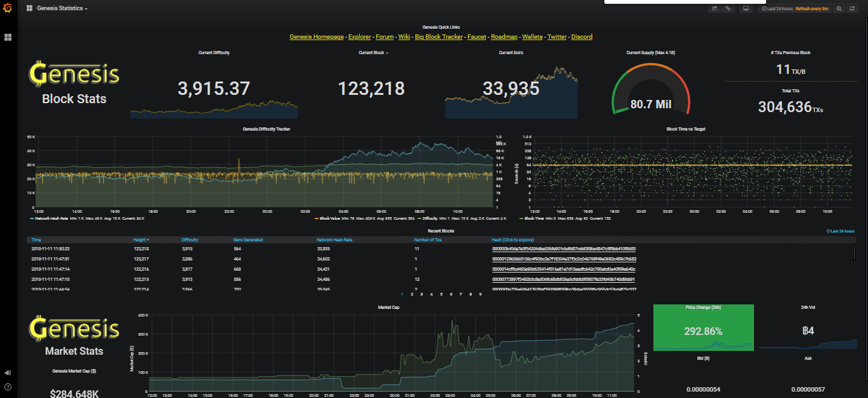The height and width of the screenshot is (398, 868).
Task: Click the Ask value 0.00000057
Action: pyautogui.click(x=808, y=389)
